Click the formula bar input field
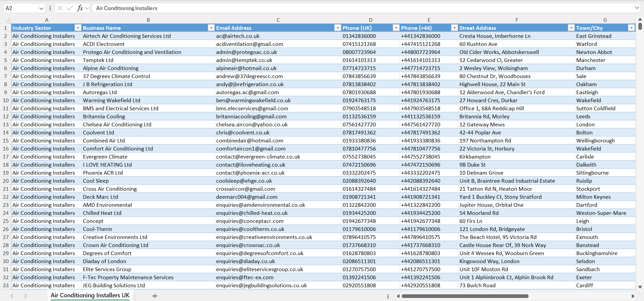Image resolution: width=644 pixels, height=301 pixels. [x=362, y=8]
